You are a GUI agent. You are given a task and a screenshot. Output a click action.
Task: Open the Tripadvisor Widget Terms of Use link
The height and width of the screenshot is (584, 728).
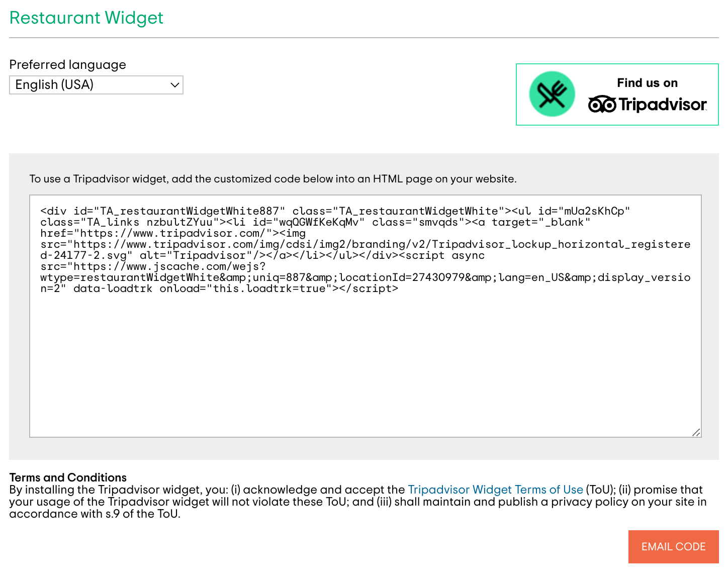pyautogui.click(x=495, y=490)
